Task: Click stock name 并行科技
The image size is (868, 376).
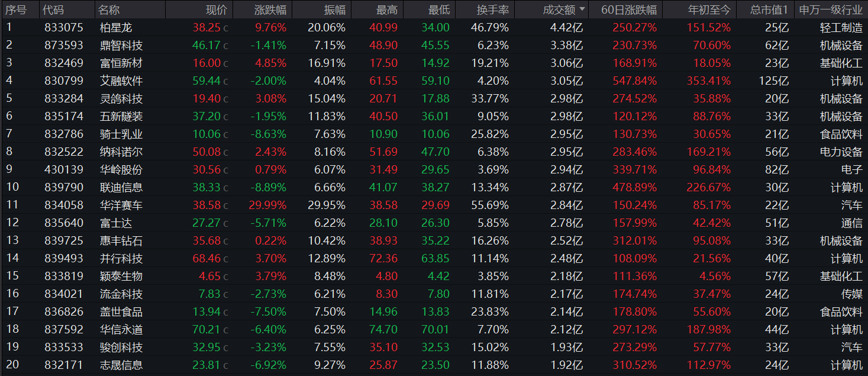Action: 121,258
